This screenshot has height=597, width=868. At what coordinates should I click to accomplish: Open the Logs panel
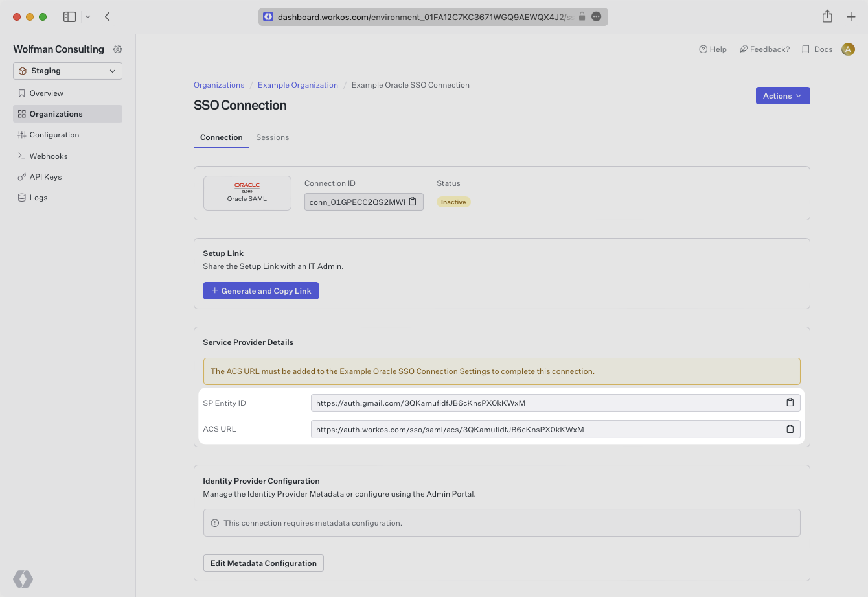coord(38,197)
